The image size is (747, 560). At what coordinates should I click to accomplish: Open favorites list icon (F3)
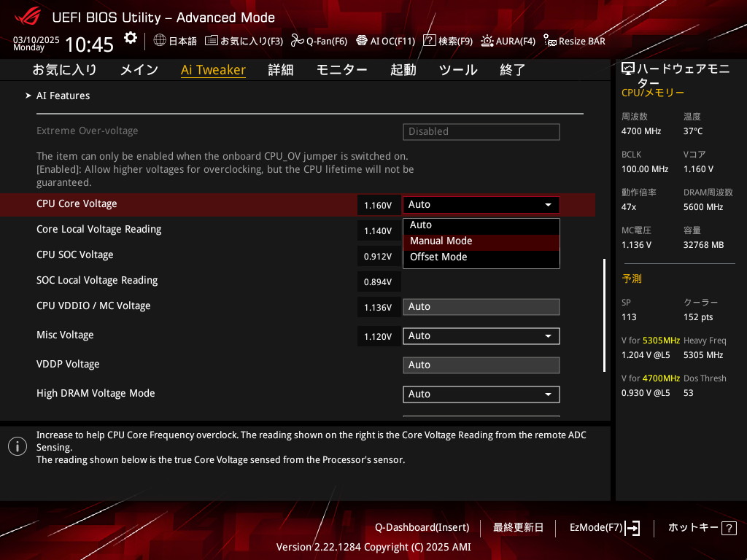pos(211,41)
